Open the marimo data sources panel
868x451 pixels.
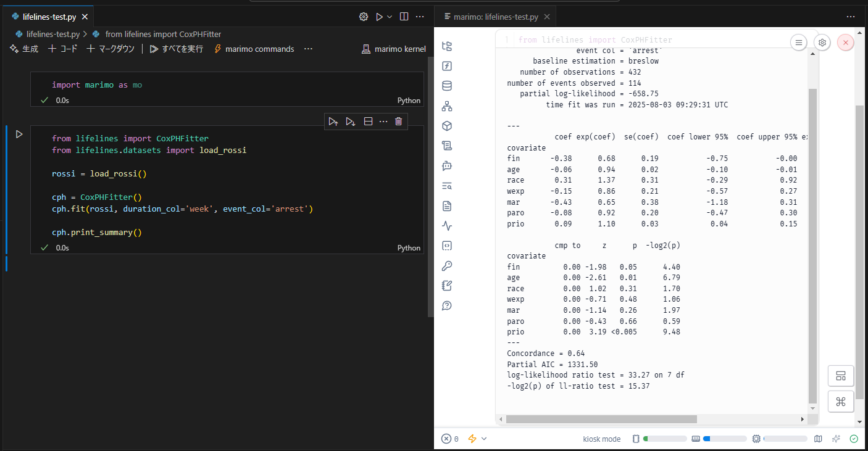(x=447, y=86)
